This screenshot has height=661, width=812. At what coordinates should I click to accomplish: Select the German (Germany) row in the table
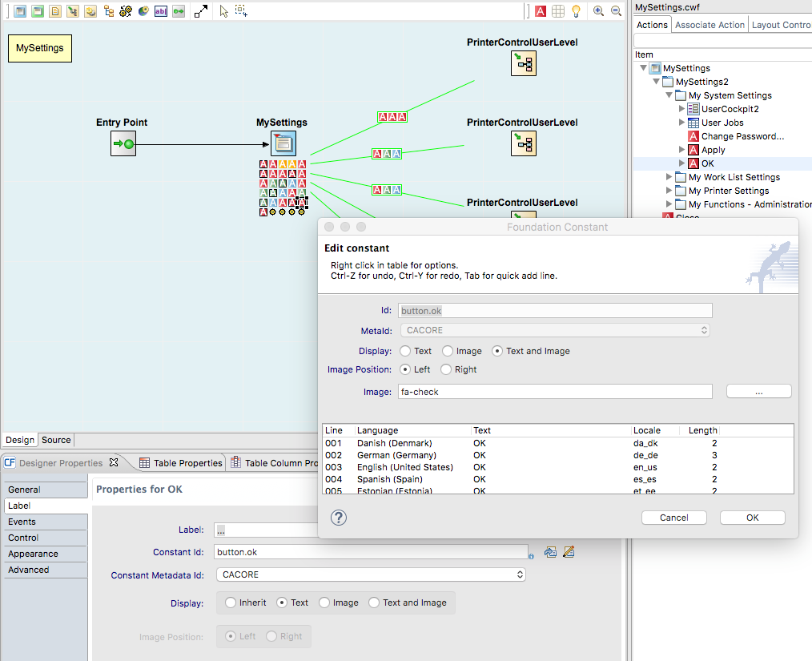coord(557,455)
